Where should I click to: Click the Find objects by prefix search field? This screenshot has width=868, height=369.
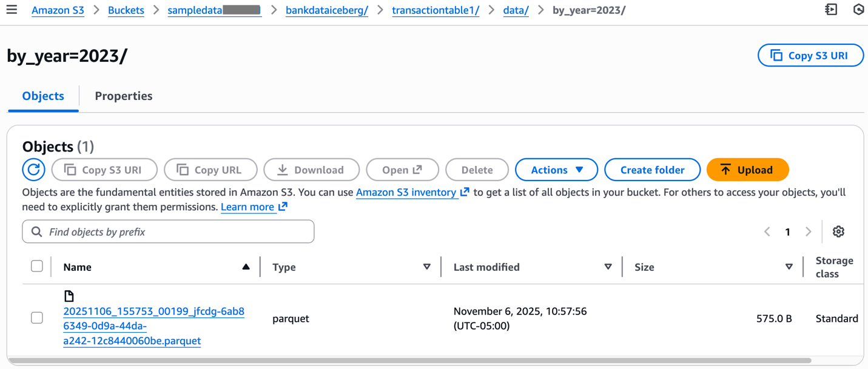coord(168,231)
